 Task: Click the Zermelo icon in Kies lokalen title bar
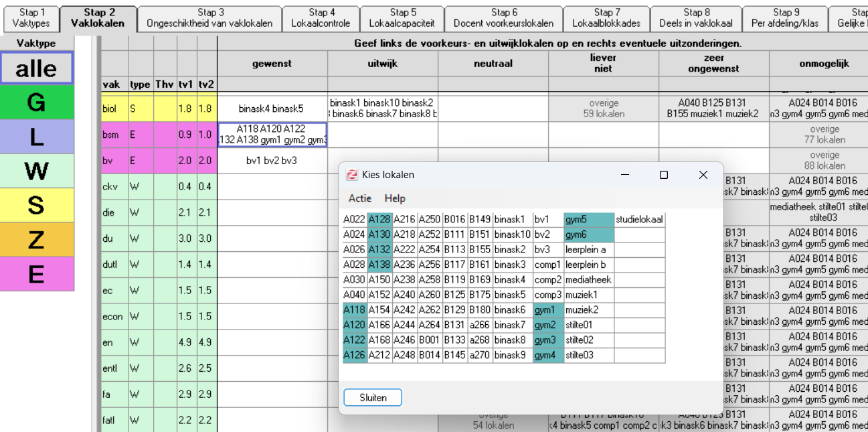point(352,175)
